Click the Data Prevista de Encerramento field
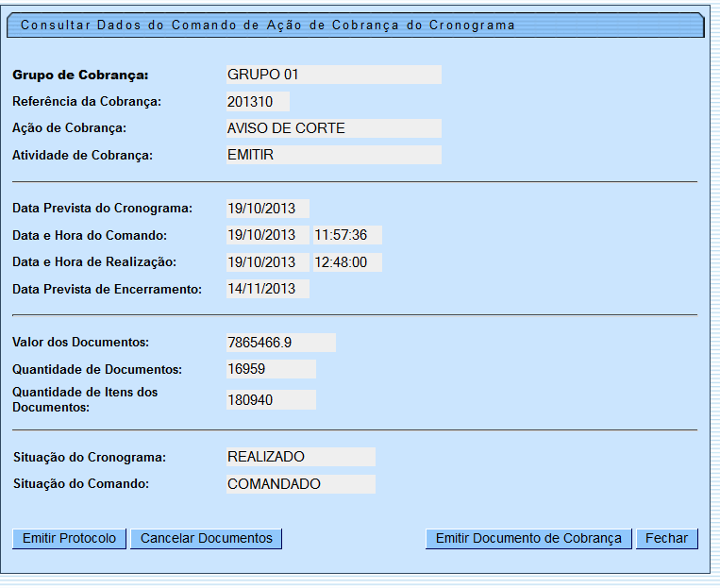Image resolution: width=720 pixels, height=588 pixels. [x=266, y=289]
